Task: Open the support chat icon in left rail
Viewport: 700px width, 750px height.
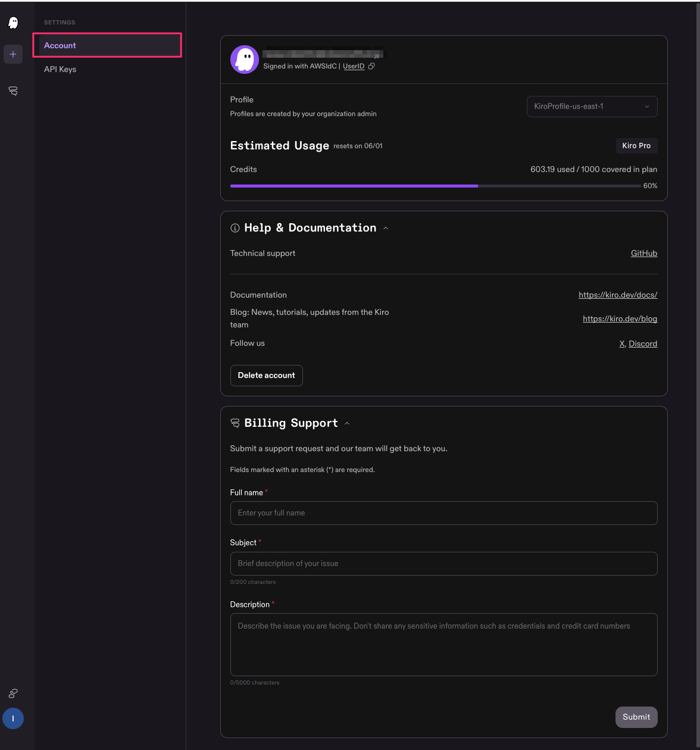Action: (13, 91)
